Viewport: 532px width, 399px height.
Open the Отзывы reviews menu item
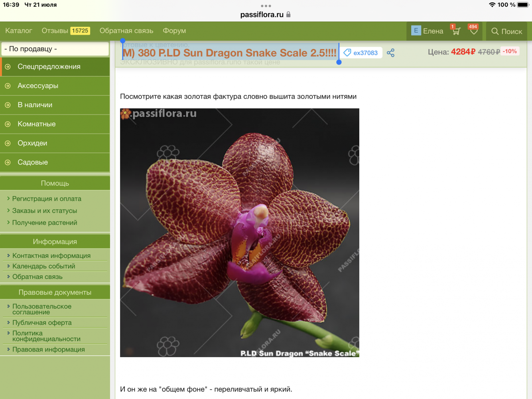pos(55,31)
